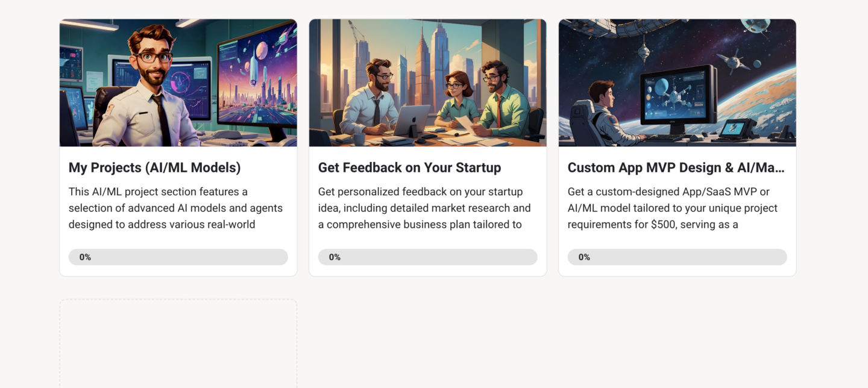Select the empty dashed placeholder card

[x=178, y=344]
